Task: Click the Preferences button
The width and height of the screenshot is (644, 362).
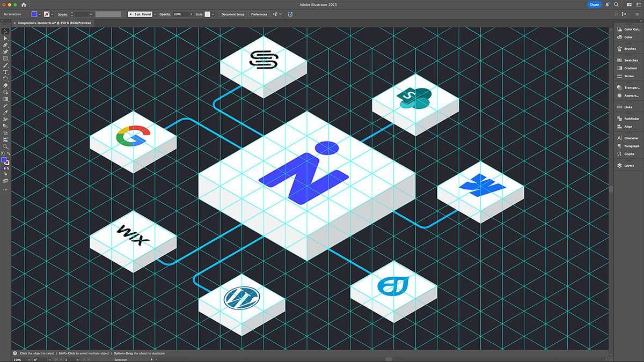Action: [259, 14]
